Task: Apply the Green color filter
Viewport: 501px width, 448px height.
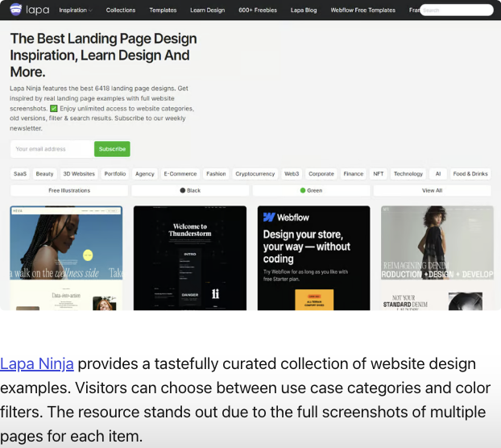Action: (x=311, y=190)
